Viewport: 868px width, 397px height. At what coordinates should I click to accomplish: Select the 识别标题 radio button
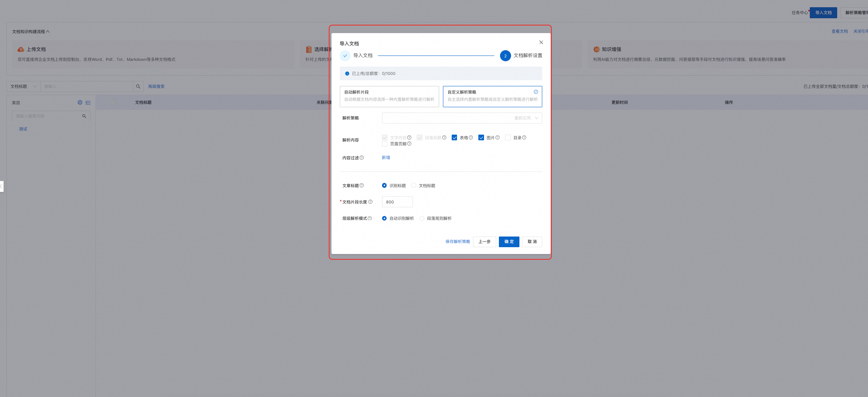point(384,186)
